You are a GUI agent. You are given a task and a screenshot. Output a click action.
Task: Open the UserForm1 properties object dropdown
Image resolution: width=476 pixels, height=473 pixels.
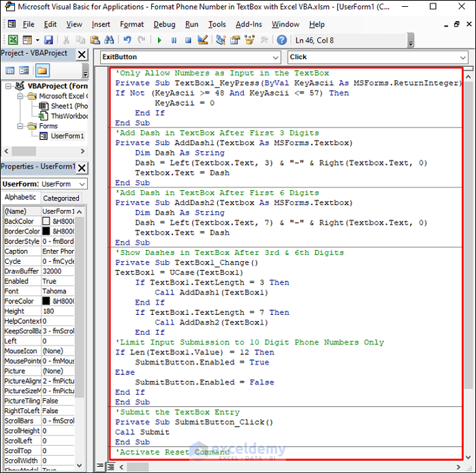click(82, 184)
